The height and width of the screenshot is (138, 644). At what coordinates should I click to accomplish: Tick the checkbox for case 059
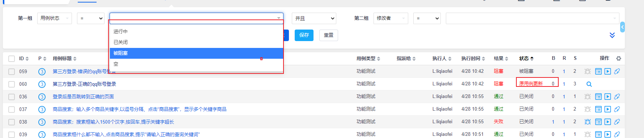(12, 71)
